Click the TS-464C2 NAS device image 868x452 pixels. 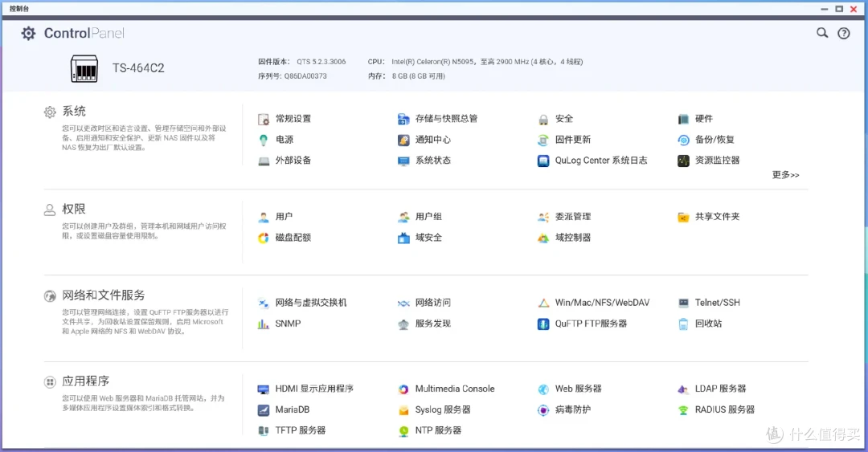point(84,68)
